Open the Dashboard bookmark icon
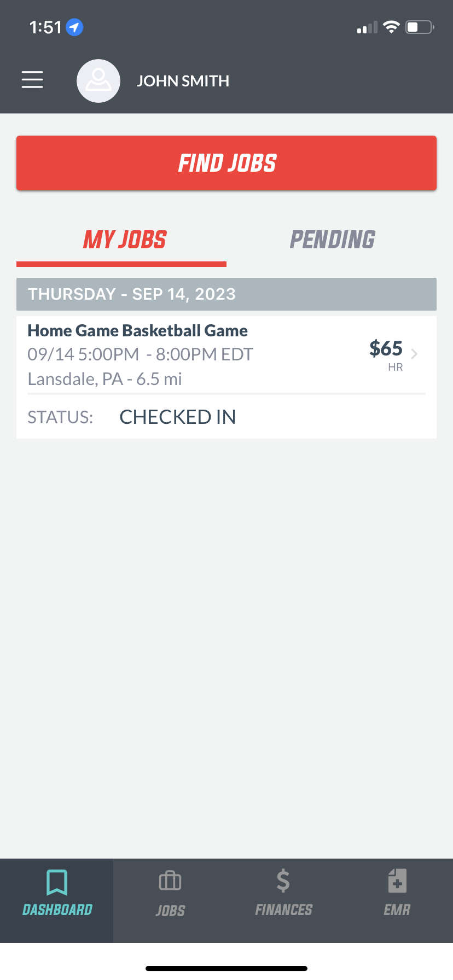The image size is (453, 980). 57,882
